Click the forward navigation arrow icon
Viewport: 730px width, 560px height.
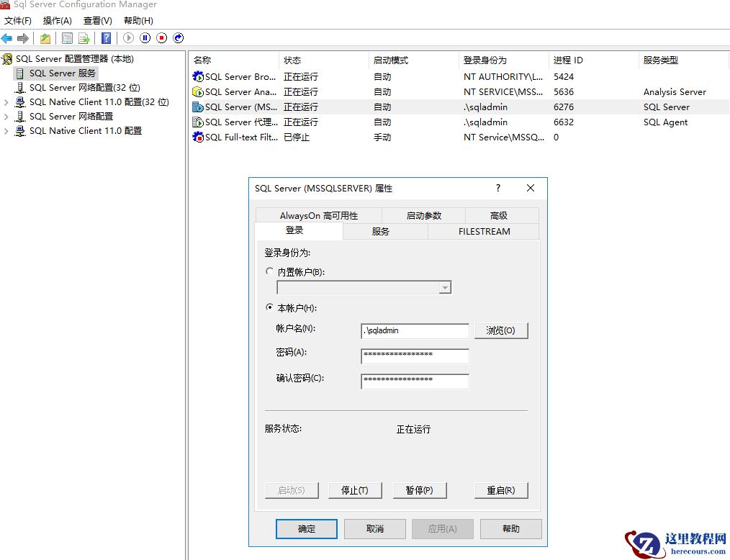(x=22, y=38)
